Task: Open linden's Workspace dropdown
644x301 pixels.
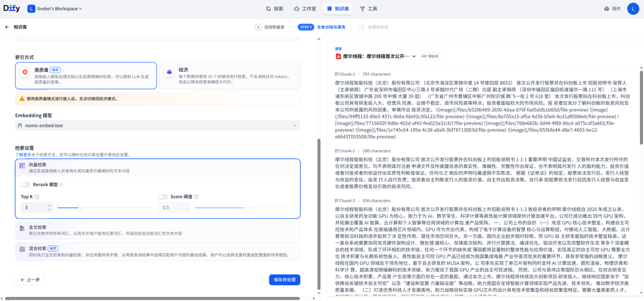Action: 56,9
